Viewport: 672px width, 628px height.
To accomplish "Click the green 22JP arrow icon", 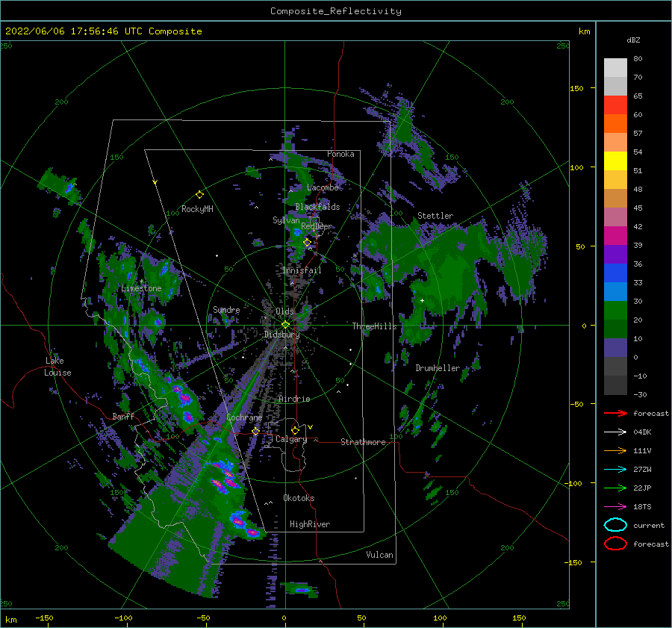I will (x=615, y=488).
